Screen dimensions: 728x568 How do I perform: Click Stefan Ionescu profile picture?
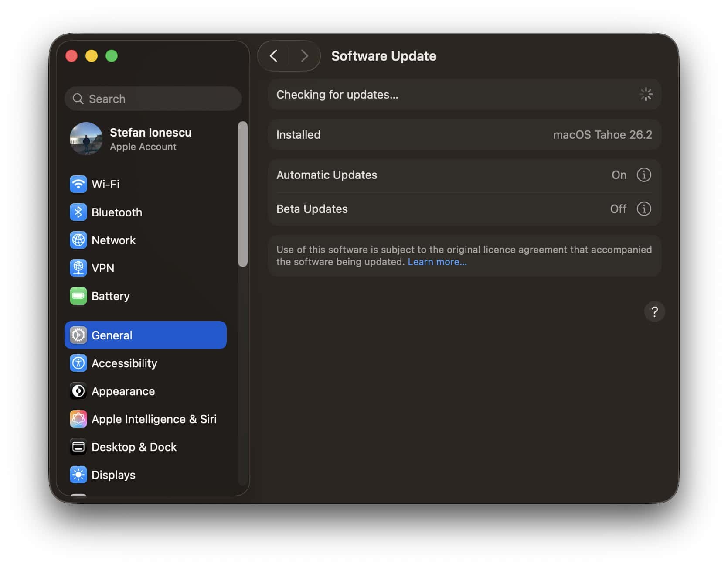click(86, 139)
